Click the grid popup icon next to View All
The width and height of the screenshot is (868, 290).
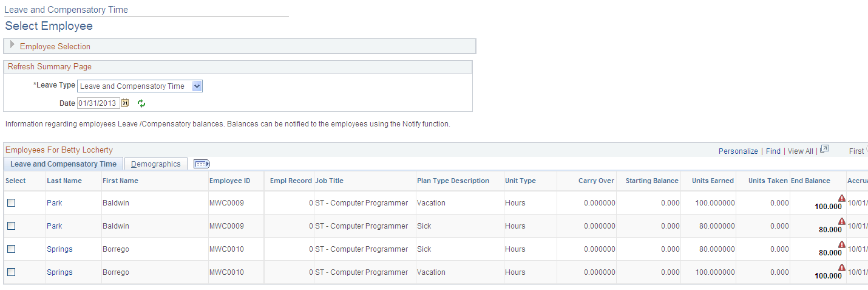coord(824,150)
